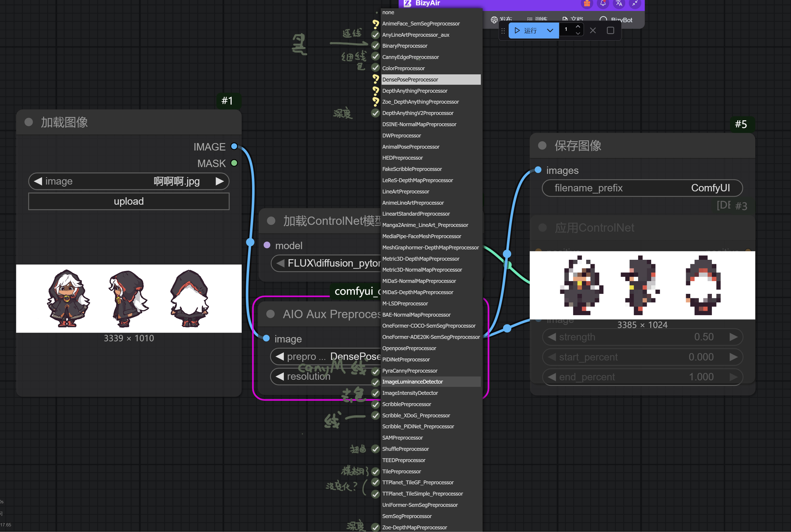
Task: Choose OpenposePreprocessor in dropdown list
Action: click(409, 348)
